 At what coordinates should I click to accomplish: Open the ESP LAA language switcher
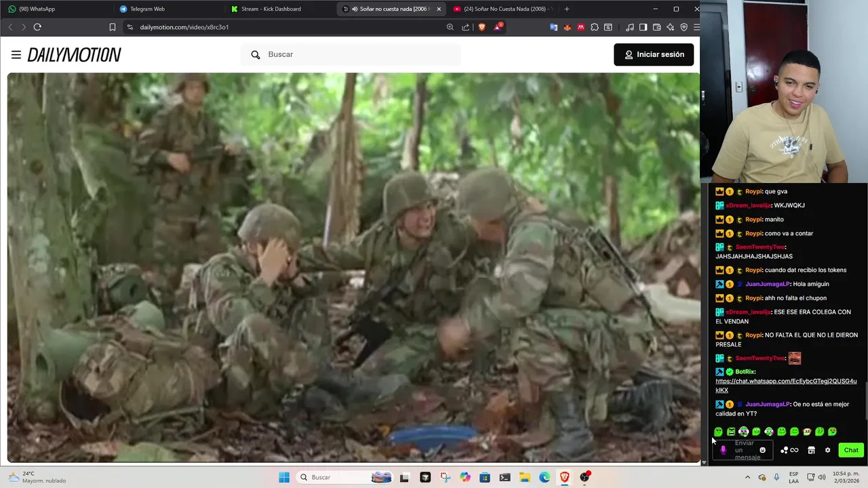(x=793, y=477)
